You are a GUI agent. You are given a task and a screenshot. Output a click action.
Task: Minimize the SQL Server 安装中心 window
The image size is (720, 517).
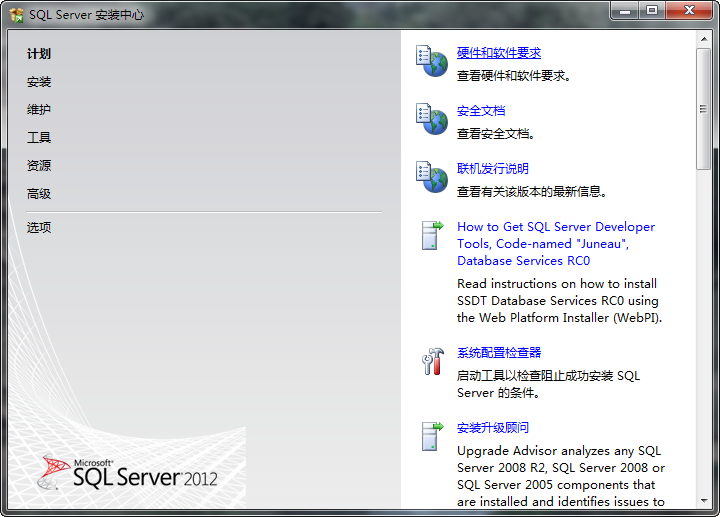(x=624, y=11)
